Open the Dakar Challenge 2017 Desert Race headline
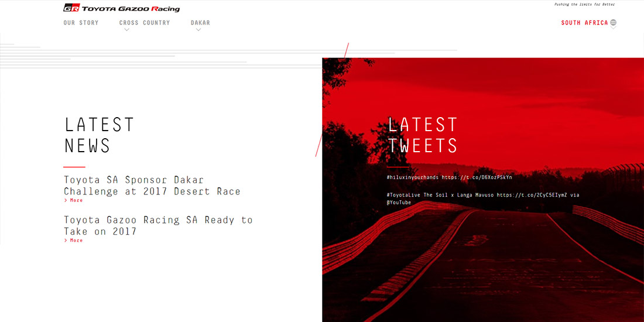644x322 pixels. [152, 186]
